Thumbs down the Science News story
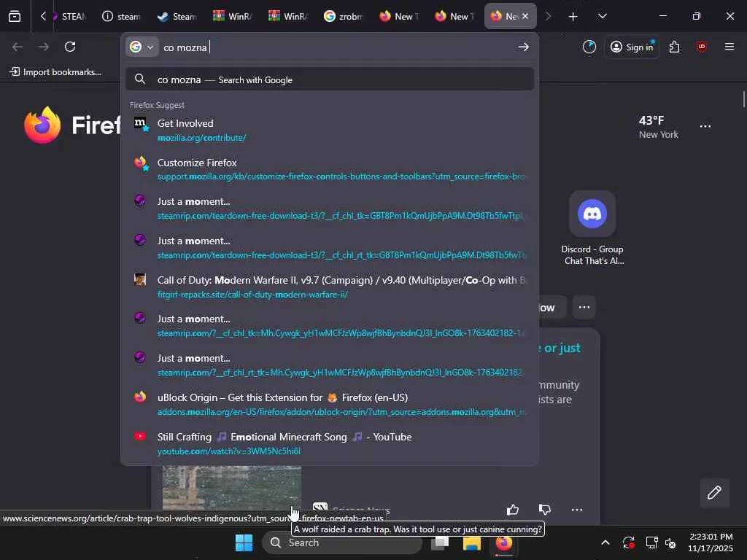The width and height of the screenshot is (747, 560). tap(544, 510)
